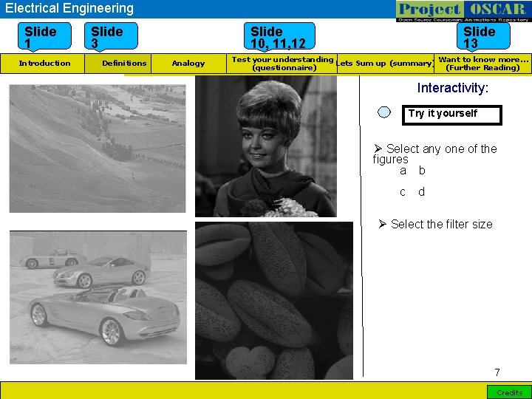Open the Introduction tab
The image size is (532, 399).
[42, 64]
